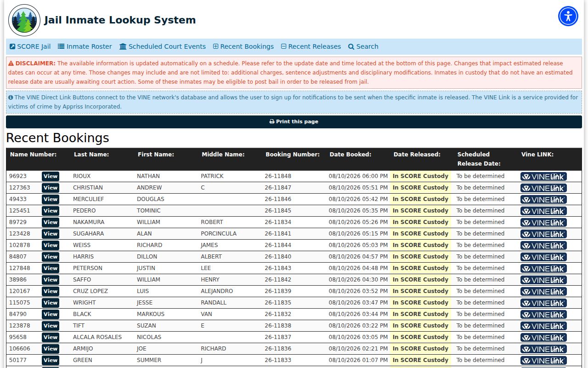
Task: Open VINELink for Summer Green
Action: tap(543, 360)
